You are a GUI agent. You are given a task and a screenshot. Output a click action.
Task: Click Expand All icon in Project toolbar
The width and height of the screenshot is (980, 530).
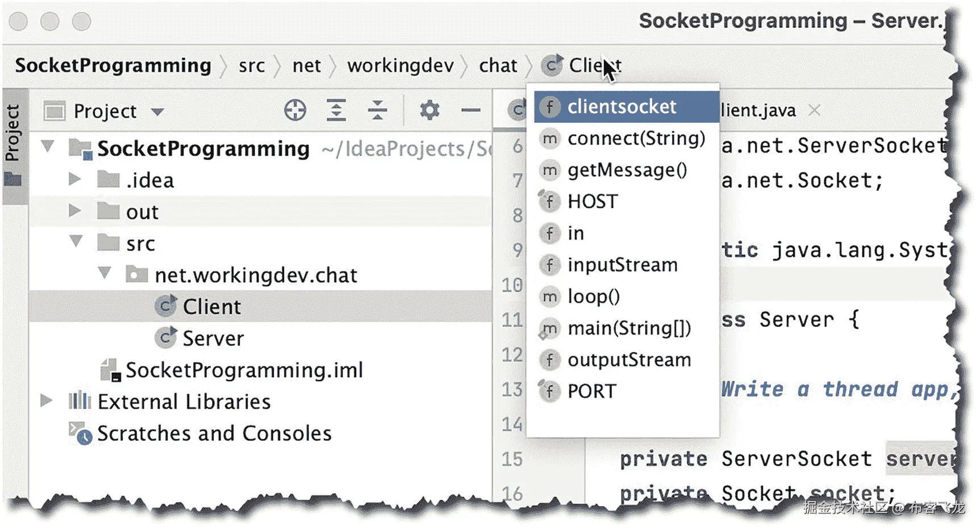click(x=336, y=110)
